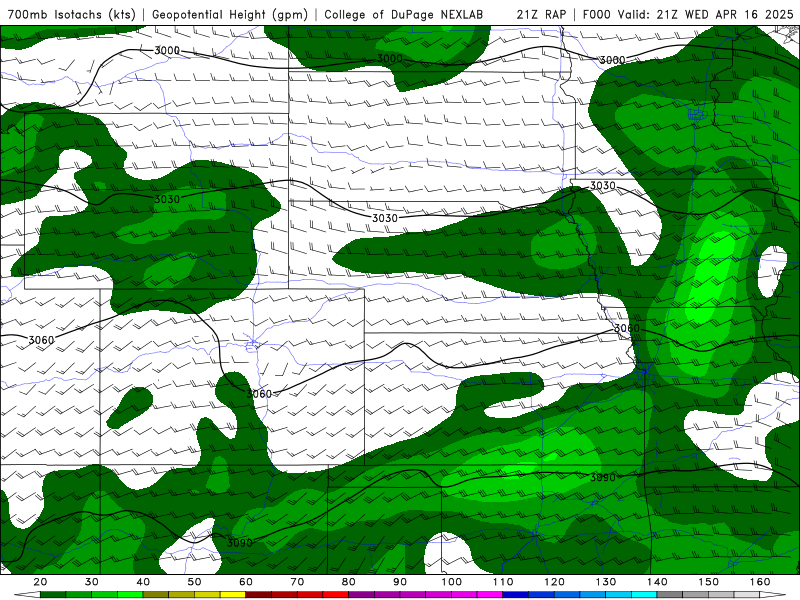800x600 pixels.
Task: Click the rightmost '3090' contour label
Action: 603,478
